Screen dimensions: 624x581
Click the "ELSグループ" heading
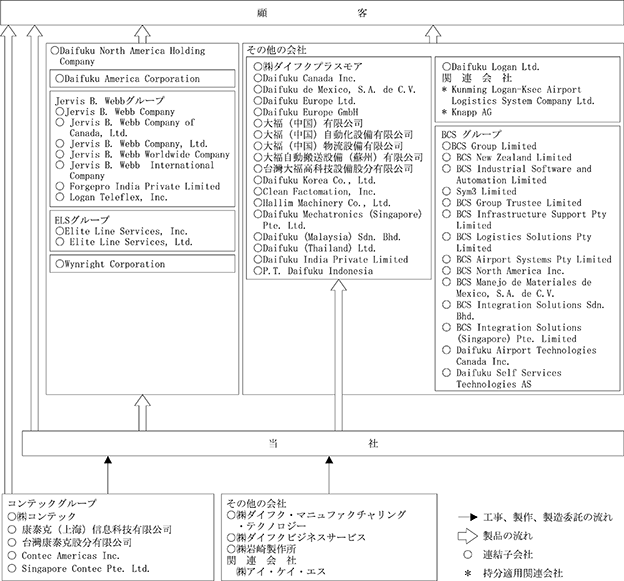[x=82, y=220]
